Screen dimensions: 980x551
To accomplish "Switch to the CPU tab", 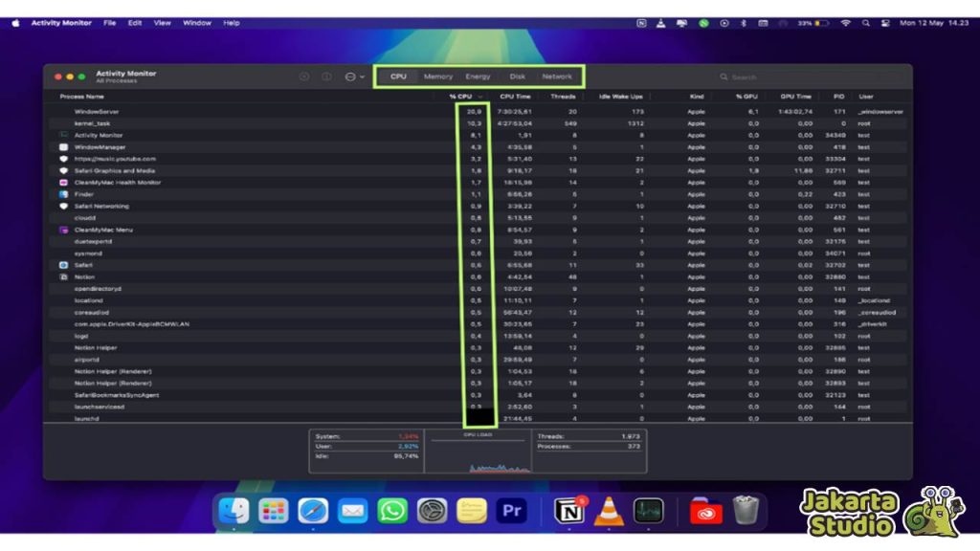I will [x=398, y=77].
